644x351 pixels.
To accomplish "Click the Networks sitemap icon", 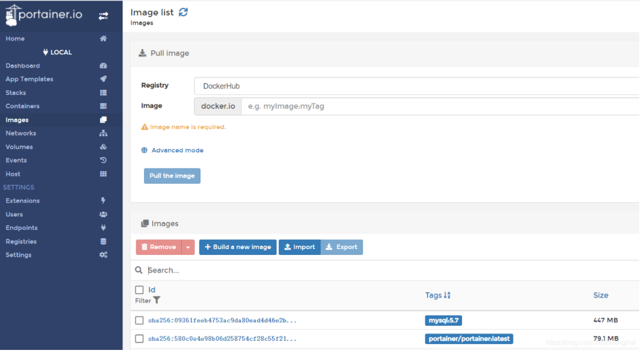I will 103,133.
